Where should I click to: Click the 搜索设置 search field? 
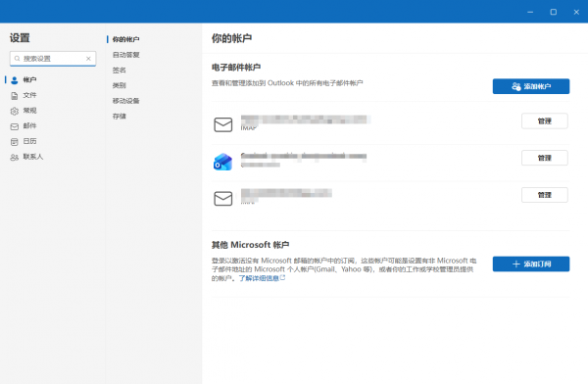point(53,59)
